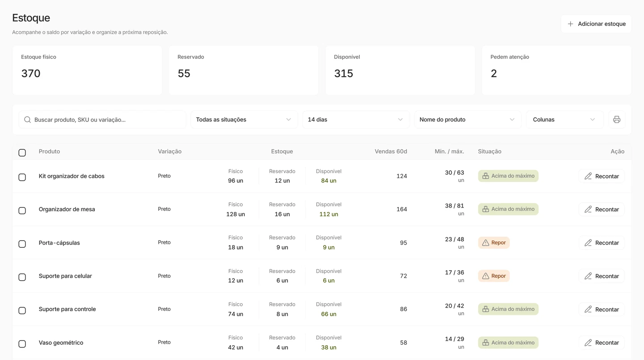Click pencil icon in Porta-cápsulas row

(588, 243)
